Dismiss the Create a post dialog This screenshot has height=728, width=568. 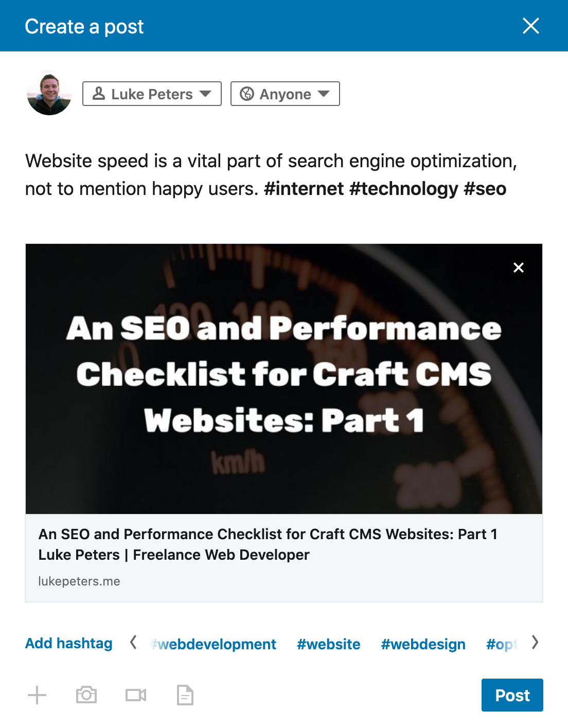[x=530, y=26]
